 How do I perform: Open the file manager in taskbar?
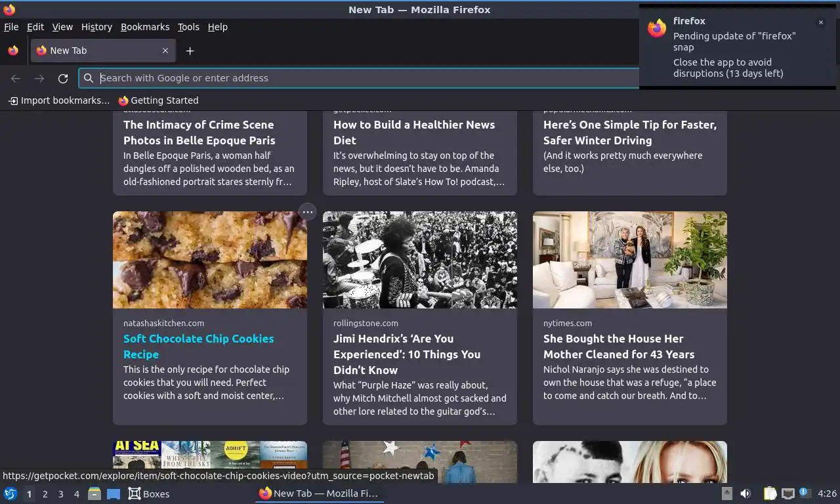(x=94, y=493)
